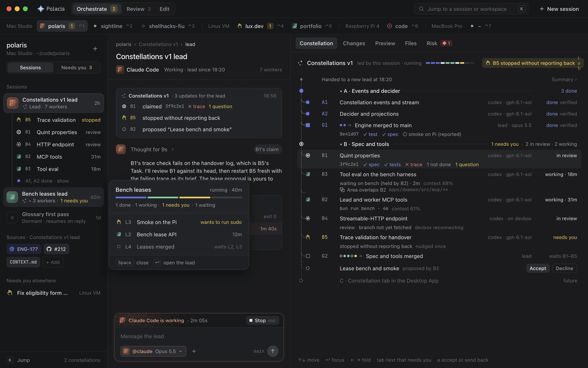
Task: Select the Orchestrate mode
Action: (97, 9)
